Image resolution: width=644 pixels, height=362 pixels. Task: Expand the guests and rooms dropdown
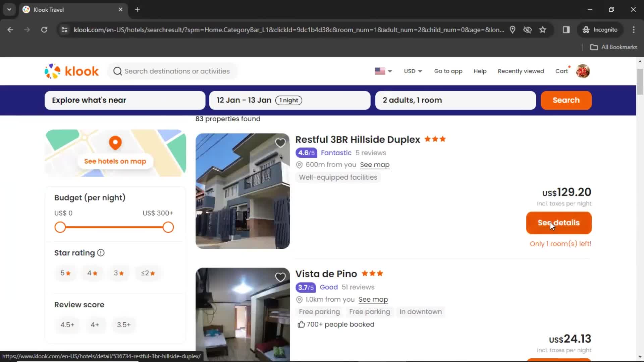(x=455, y=100)
